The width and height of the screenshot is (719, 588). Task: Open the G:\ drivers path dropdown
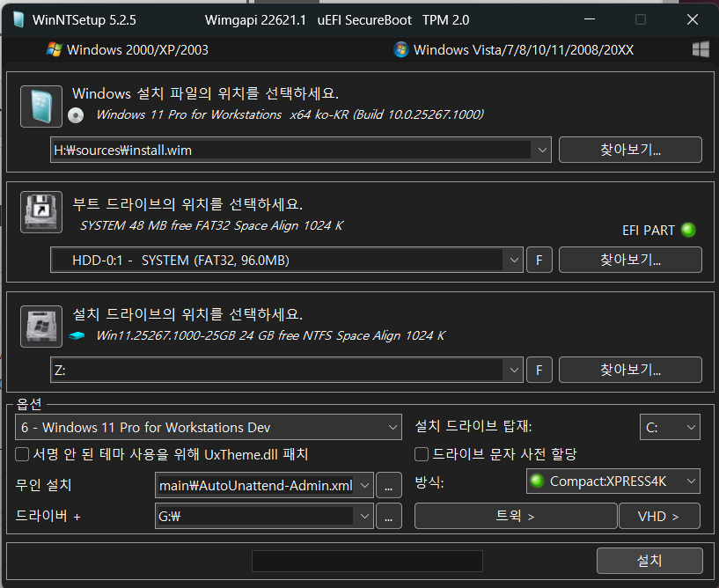tap(364, 516)
